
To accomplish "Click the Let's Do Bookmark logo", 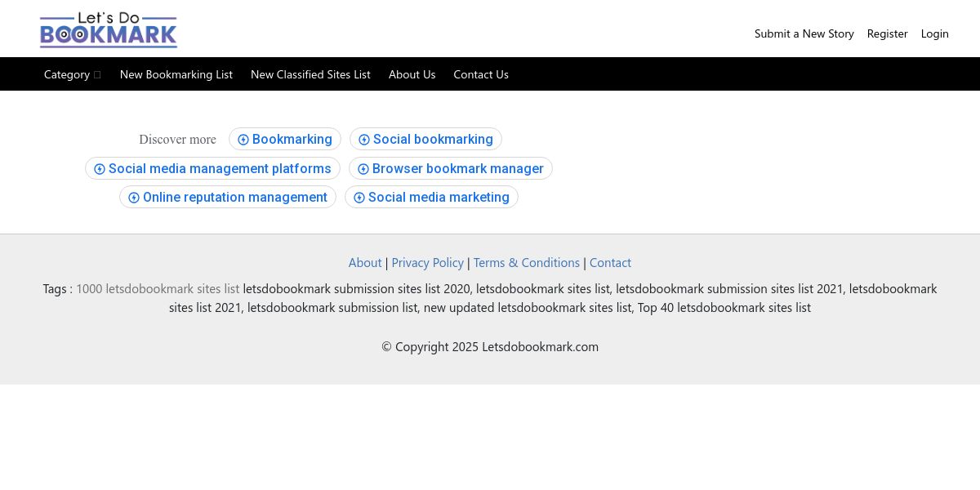I will point(109,29).
